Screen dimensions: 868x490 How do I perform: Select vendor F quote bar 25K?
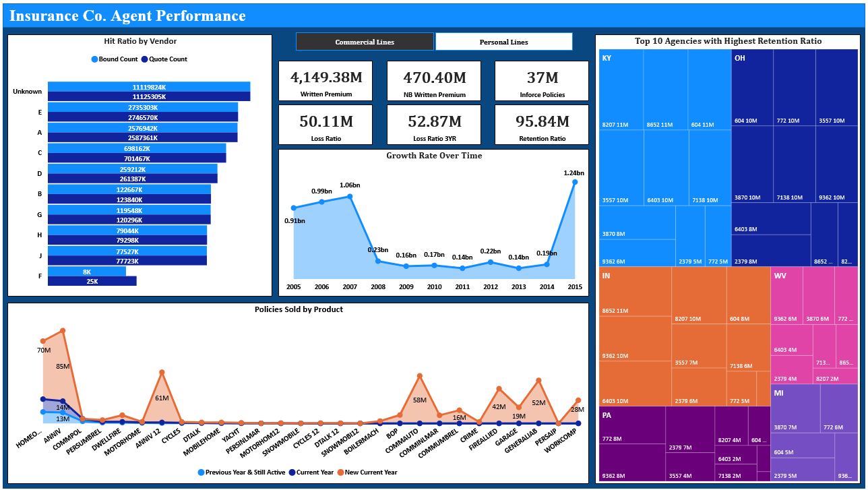coord(92,281)
